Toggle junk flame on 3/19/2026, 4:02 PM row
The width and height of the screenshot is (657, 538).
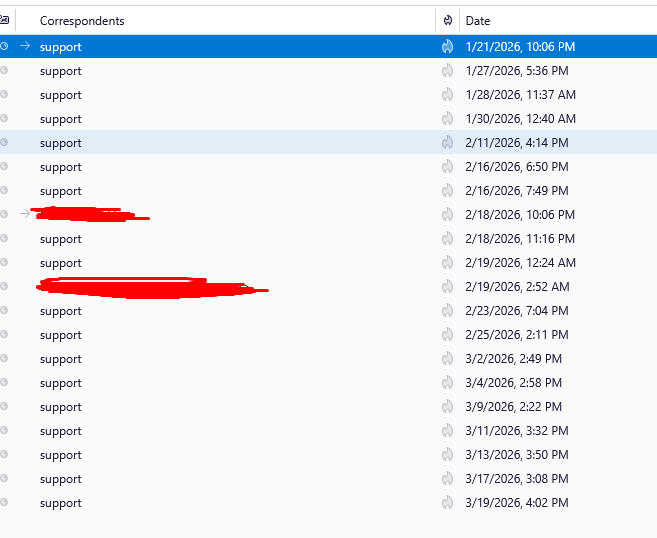coord(447,503)
